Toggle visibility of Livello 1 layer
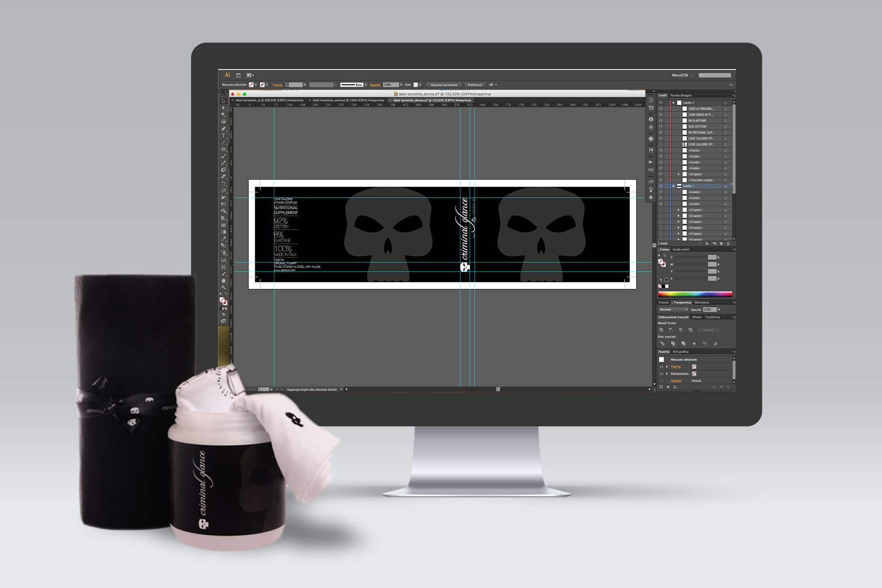Viewport: 882px width, 588px height. tap(661, 186)
